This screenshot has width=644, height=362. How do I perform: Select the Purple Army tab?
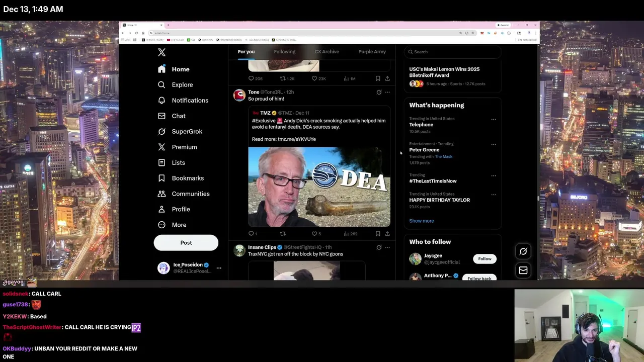pyautogui.click(x=372, y=52)
